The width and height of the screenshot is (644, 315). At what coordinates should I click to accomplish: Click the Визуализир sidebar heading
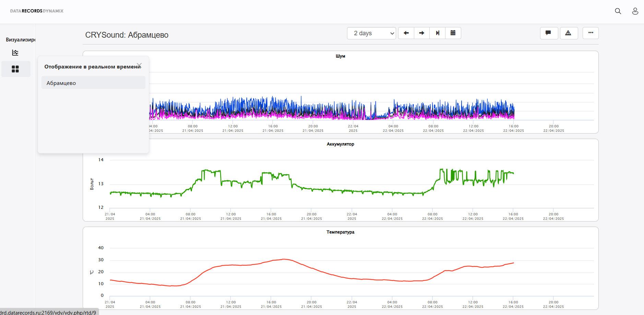pyautogui.click(x=21, y=40)
